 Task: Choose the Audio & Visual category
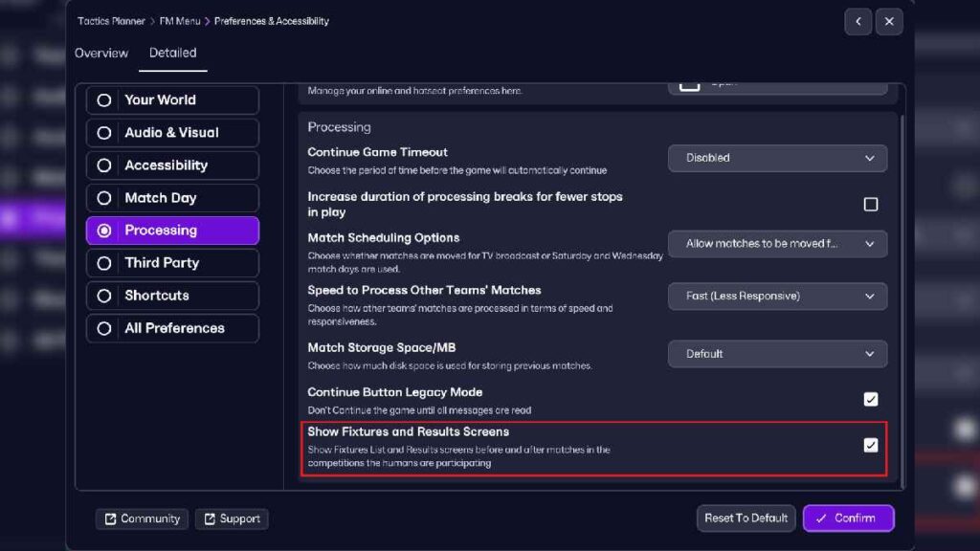coord(172,133)
